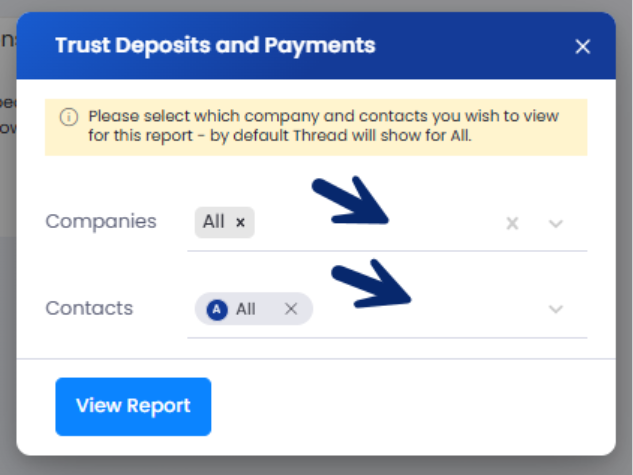Focus the Companies selection input area
The width and height of the screenshot is (633, 475).
(x=387, y=223)
